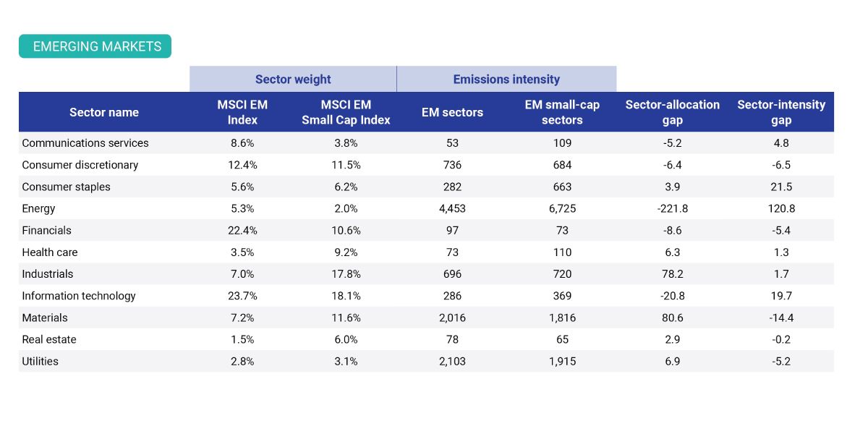Click the Utilities row label
The width and height of the screenshot is (868, 434).
40,361
